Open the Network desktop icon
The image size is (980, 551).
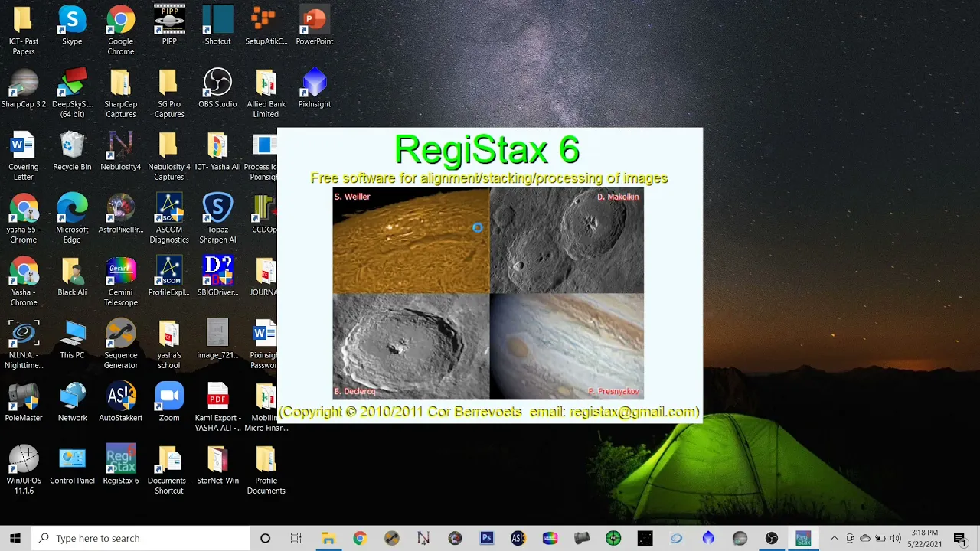click(x=72, y=401)
